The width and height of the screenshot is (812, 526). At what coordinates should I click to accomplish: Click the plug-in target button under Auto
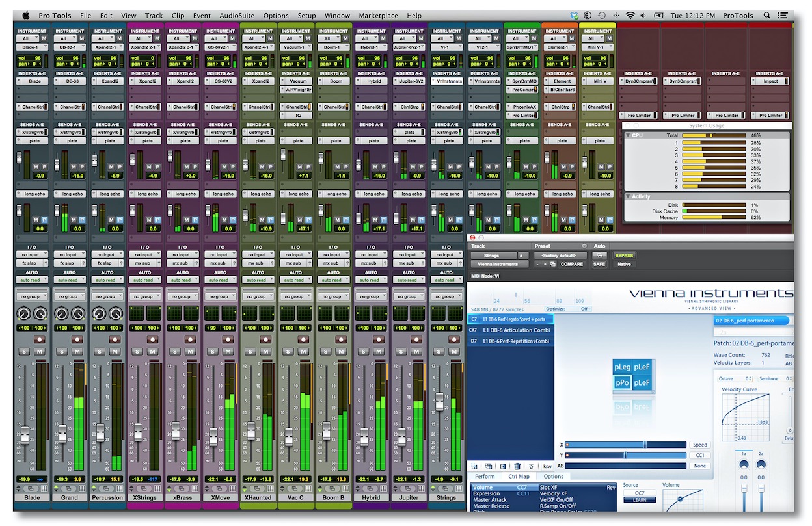tap(599, 256)
